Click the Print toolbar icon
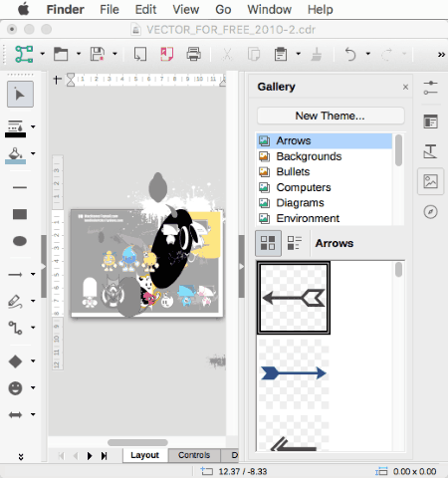The width and height of the screenshot is (448, 478). (193, 54)
